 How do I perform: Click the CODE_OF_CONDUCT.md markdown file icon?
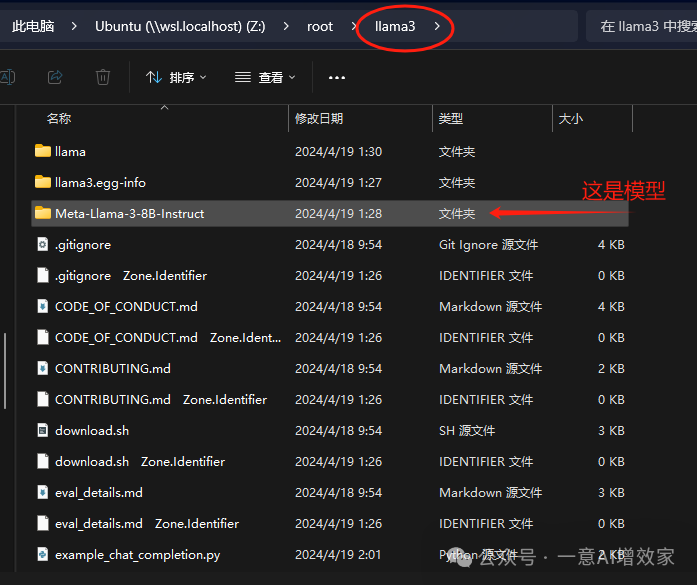tap(42, 307)
